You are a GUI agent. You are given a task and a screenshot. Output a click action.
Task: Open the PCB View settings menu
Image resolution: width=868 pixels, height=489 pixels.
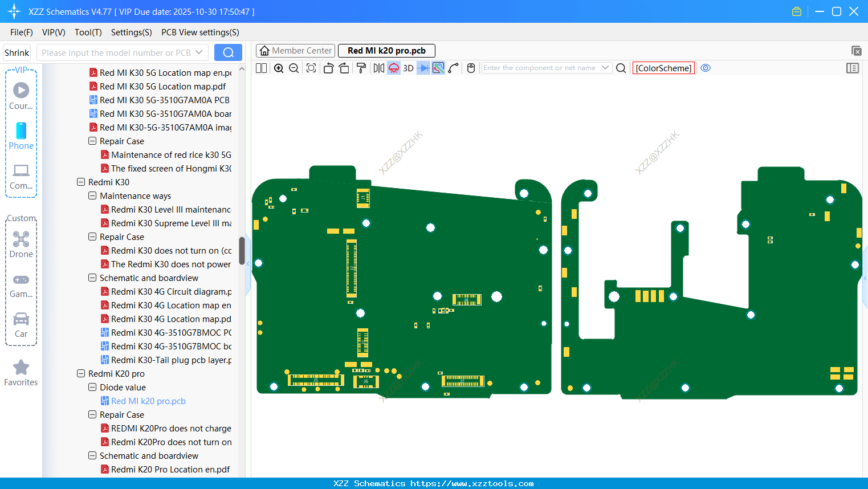click(x=200, y=32)
